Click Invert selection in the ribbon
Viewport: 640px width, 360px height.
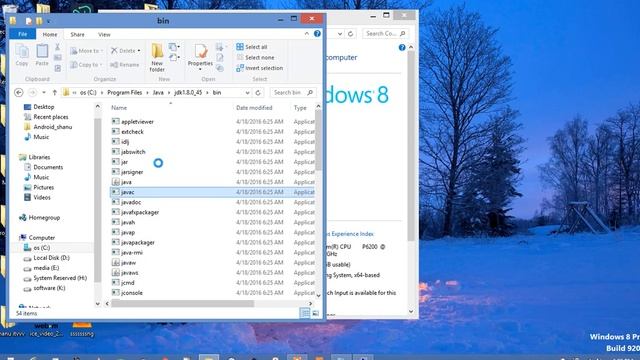[x=260, y=68]
